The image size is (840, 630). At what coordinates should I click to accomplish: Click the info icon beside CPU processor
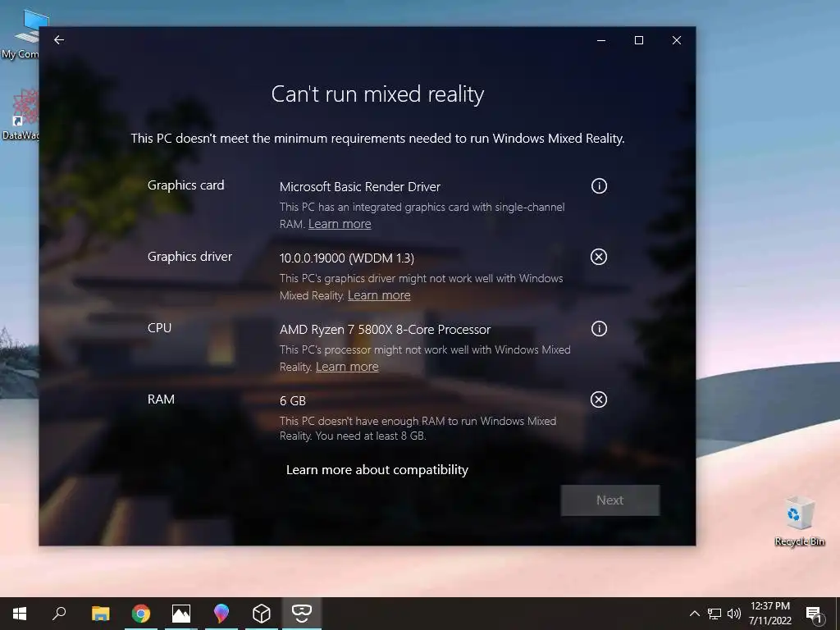click(x=599, y=328)
